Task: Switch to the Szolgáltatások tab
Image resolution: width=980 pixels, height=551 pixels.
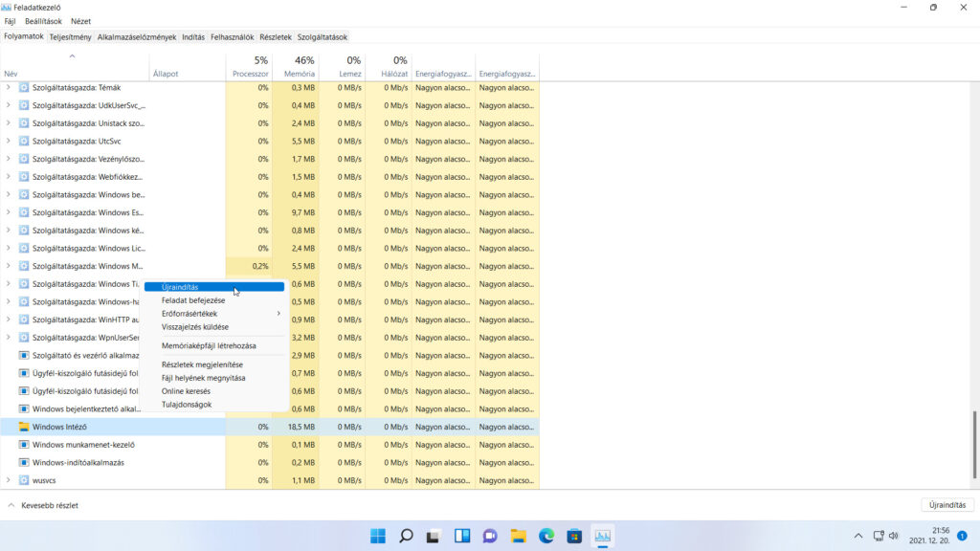Action: click(322, 37)
